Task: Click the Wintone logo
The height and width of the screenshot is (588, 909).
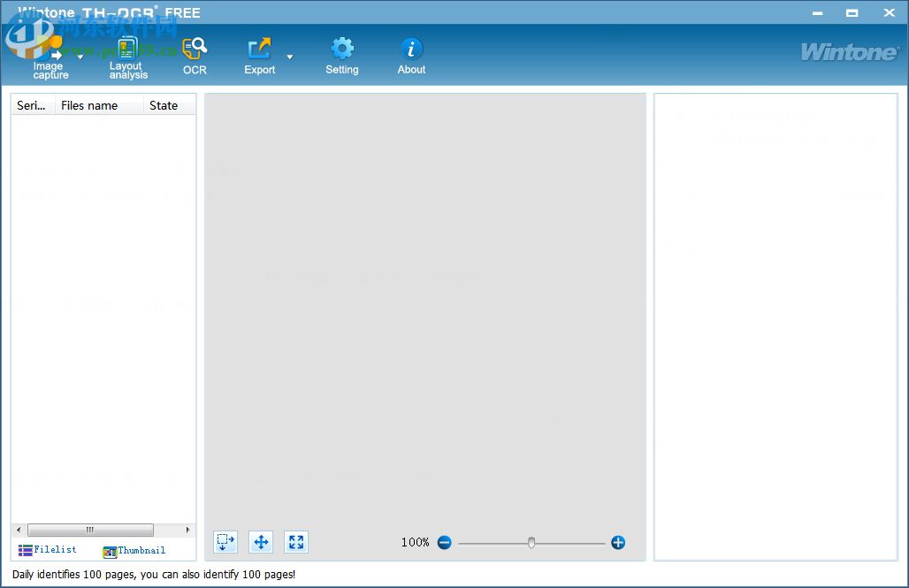Action: (x=850, y=52)
